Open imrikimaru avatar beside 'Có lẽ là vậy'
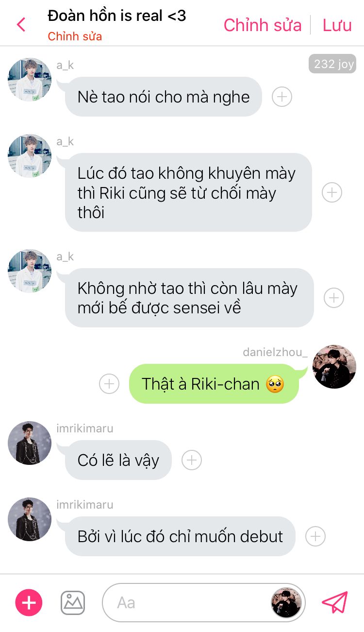This screenshot has width=364, height=632. pos(30,443)
